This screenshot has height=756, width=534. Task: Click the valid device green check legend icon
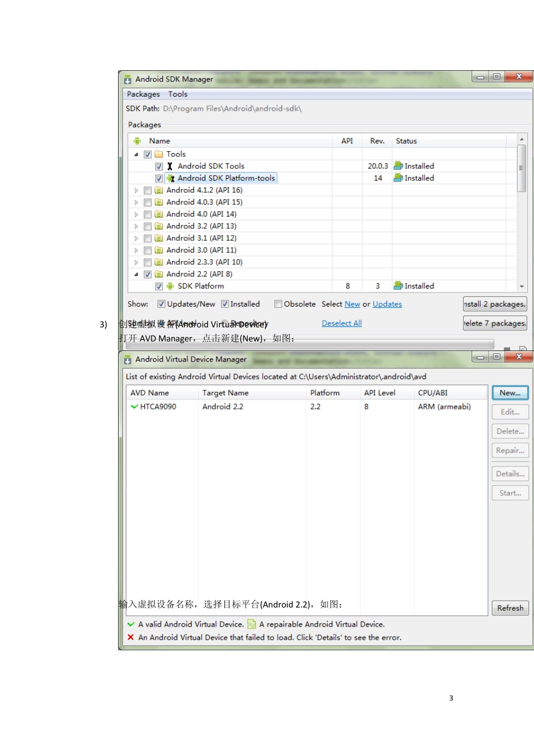[x=131, y=624]
